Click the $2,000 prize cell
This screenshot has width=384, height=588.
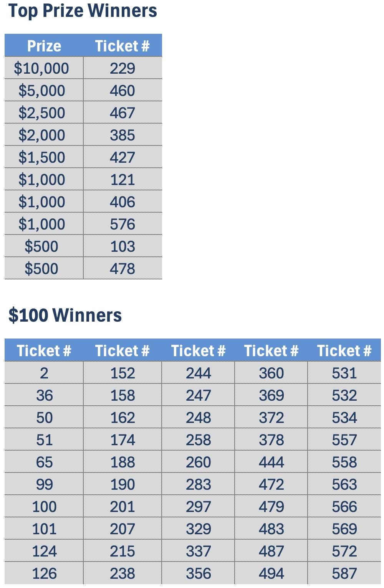coord(41,135)
